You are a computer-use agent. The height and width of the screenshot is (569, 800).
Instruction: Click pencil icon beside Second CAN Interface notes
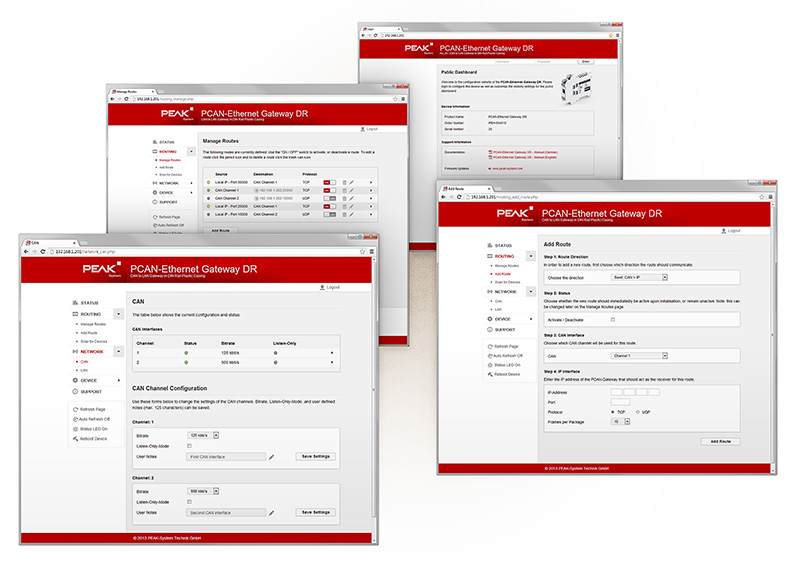[271, 512]
